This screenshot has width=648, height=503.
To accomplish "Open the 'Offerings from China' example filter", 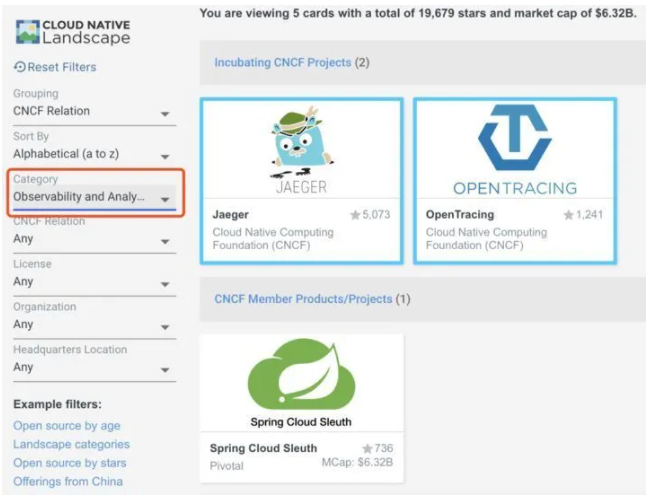I will point(68,482).
